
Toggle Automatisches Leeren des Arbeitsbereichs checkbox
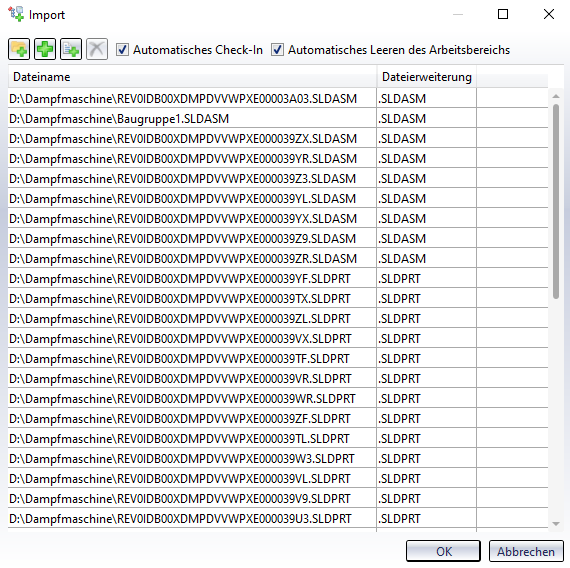pos(277,49)
